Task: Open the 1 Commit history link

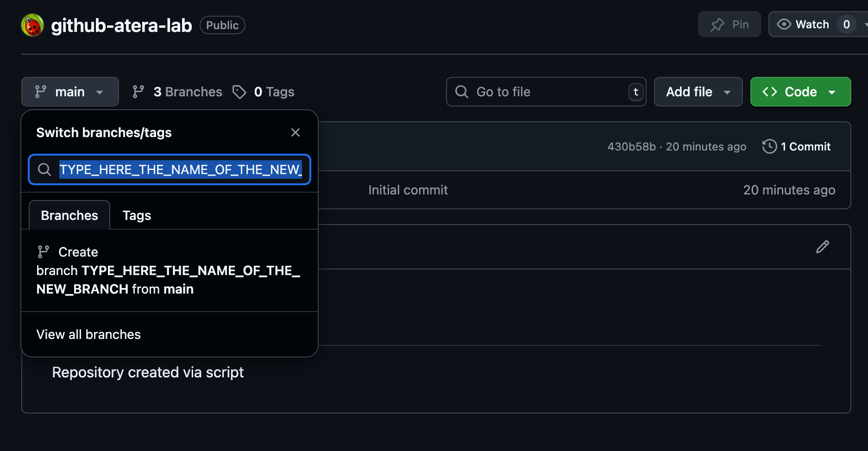Action: tap(797, 146)
